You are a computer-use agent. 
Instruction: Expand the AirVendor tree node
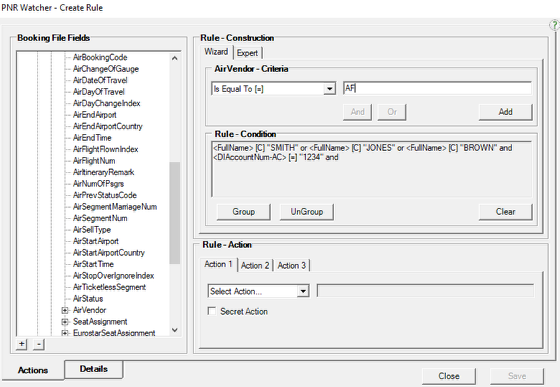point(65,310)
